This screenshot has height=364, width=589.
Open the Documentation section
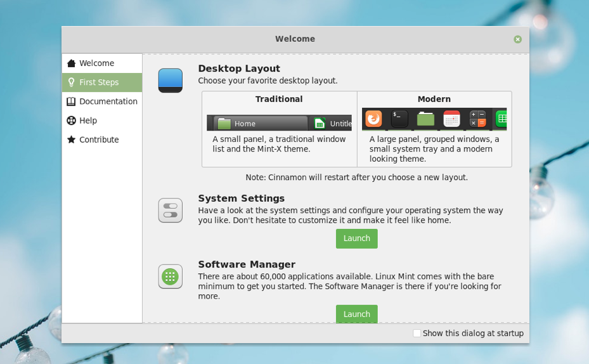(108, 101)
